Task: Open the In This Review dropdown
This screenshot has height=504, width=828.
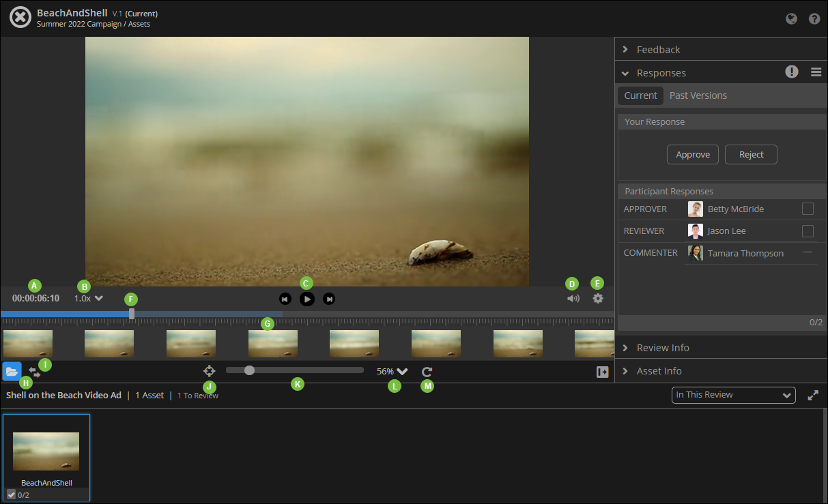Action: [x=734, y=395]
